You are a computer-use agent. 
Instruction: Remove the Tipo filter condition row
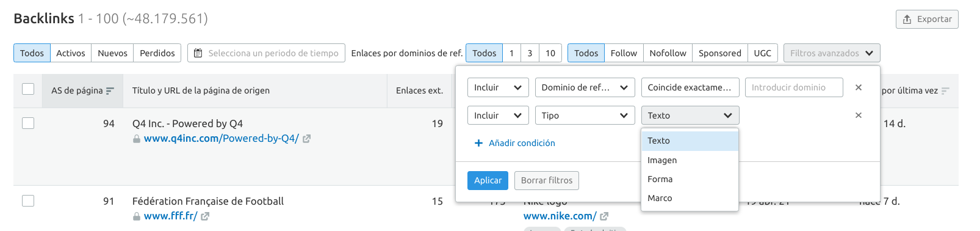coord(859,116)
